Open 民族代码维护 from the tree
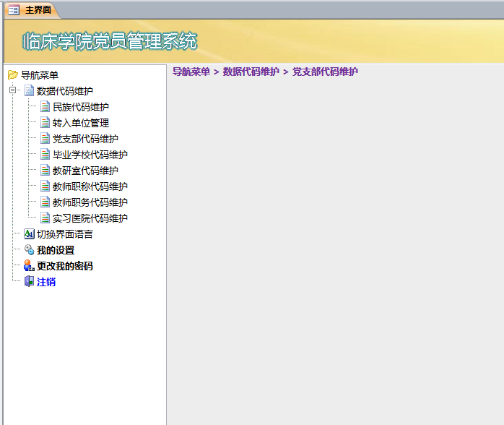Image resolution: width=504 pixels, height=425 pixels. (x=81, y=107)
